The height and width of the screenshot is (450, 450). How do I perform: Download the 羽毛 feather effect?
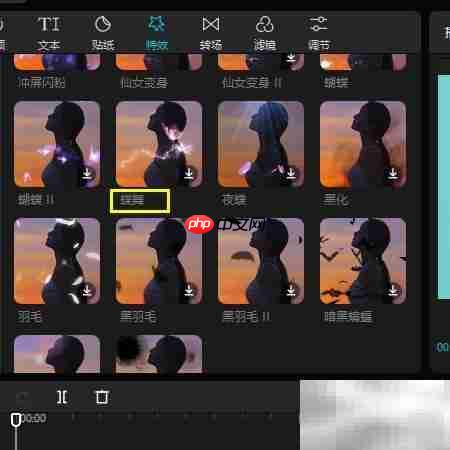(x=87, y=290)
